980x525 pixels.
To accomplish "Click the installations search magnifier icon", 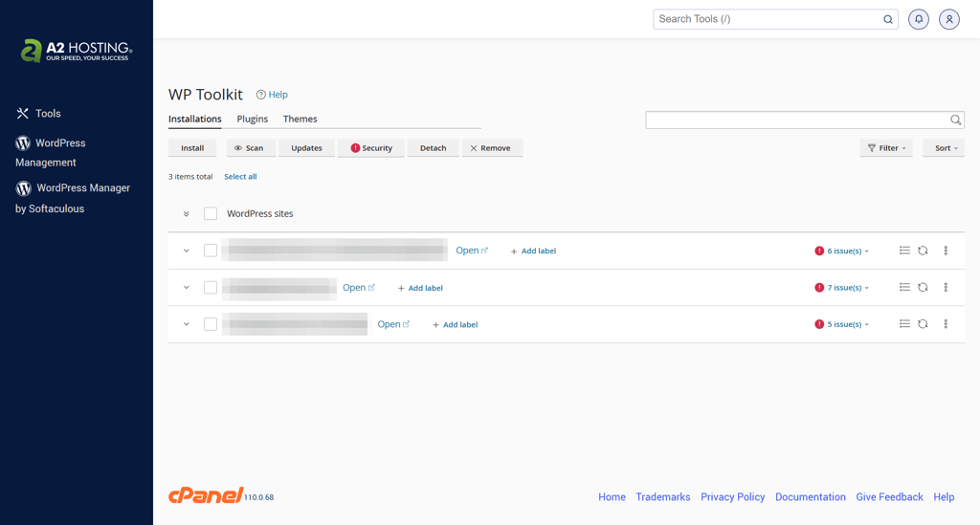I will point(956,120).
